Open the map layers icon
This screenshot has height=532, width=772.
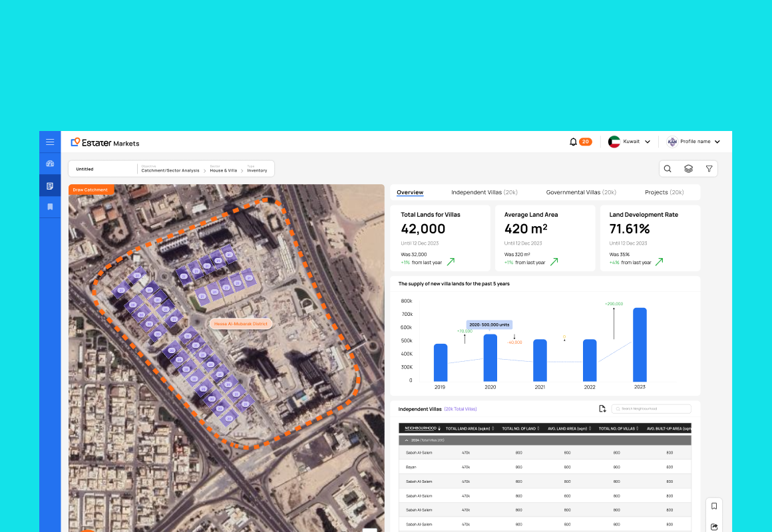(688, 169)
